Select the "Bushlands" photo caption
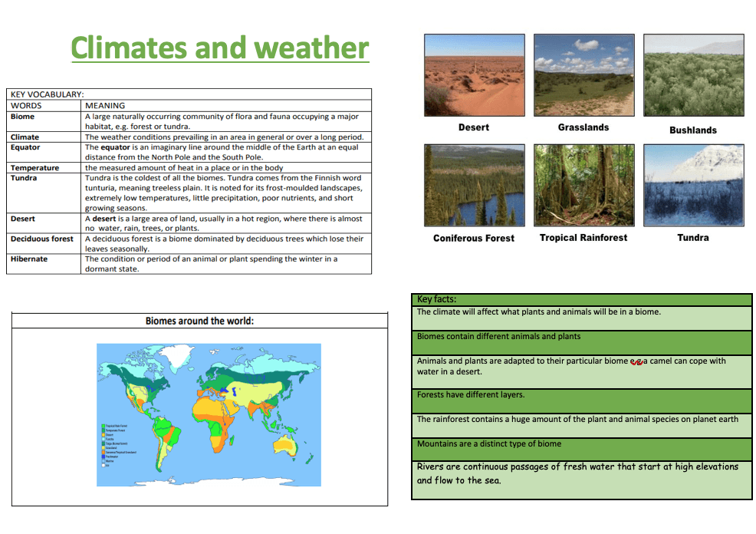 click(x=693, y=130)
